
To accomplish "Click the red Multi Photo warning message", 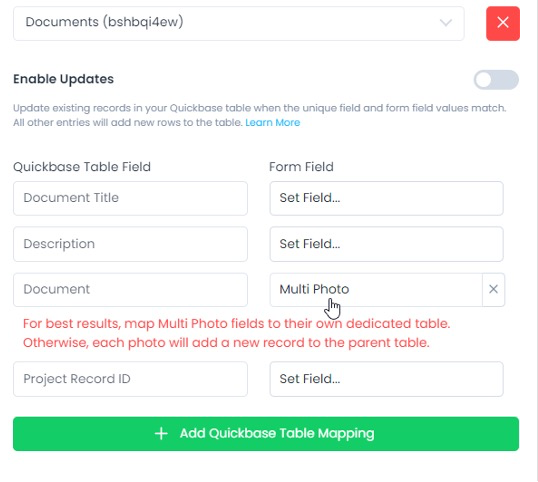I will coord(236,333).
